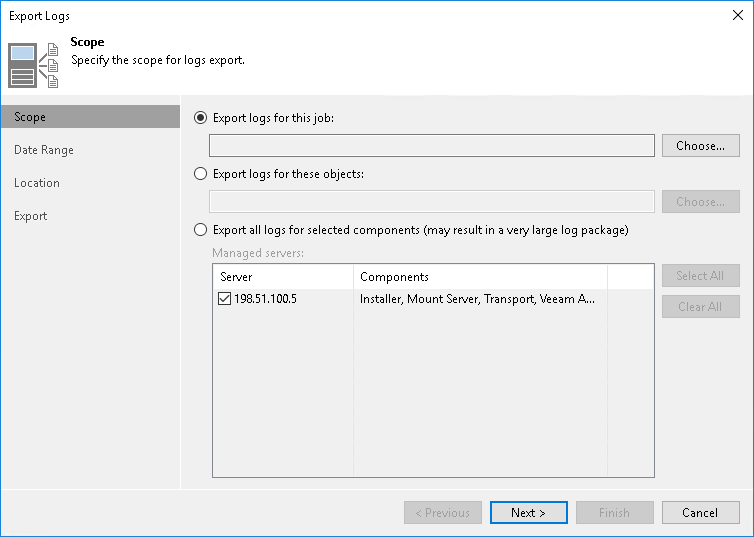Open the Export step in sidebar
The width and height of the screenshot is (754, 537).
coord(31,216)
